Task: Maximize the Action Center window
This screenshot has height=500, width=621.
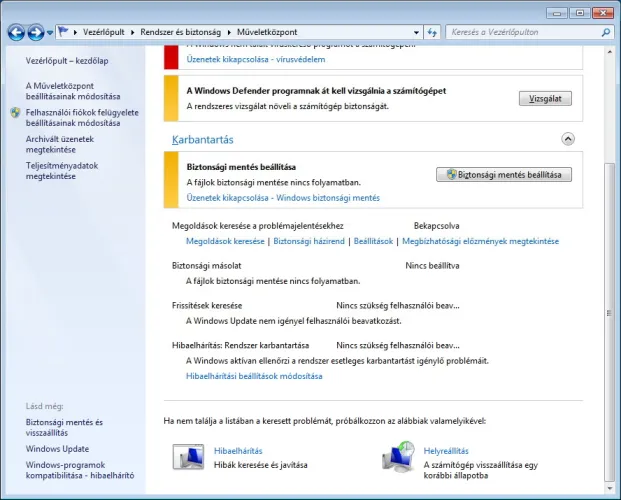Action: 580,13
